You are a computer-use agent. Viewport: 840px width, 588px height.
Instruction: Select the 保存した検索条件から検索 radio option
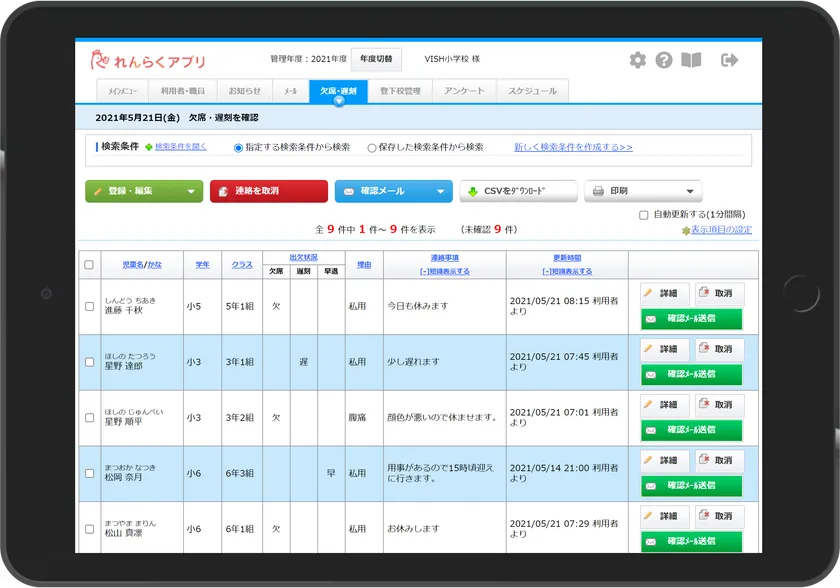372,148
